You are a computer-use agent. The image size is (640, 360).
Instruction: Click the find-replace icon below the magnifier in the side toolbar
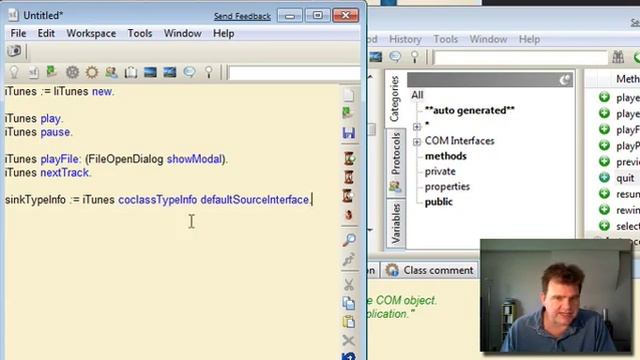[x=349, y=259]
